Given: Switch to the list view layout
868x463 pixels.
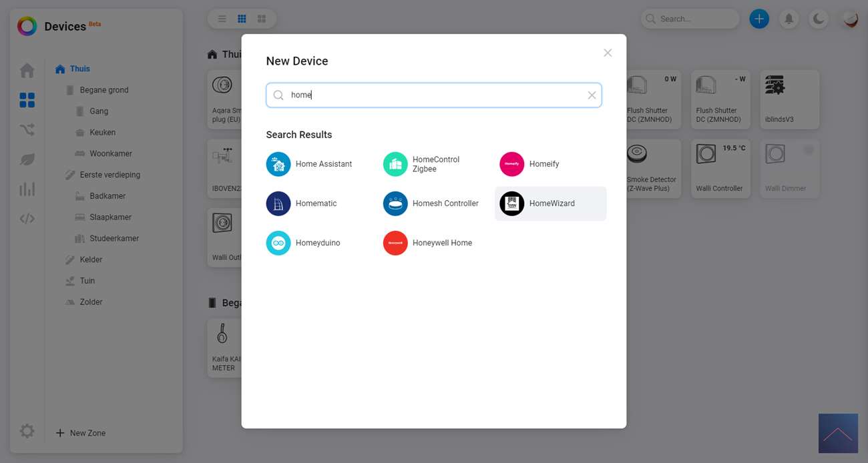Looking at the screenshot, I should coord(222,19).
